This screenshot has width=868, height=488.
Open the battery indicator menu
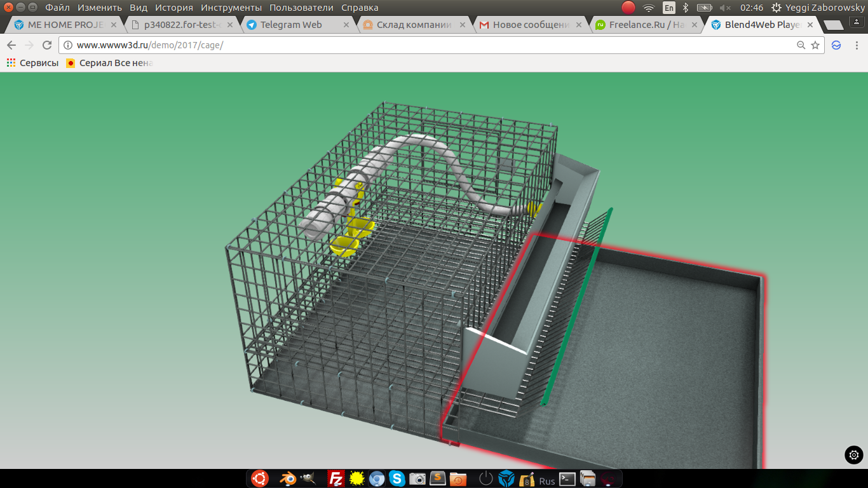tap(704, 8)
